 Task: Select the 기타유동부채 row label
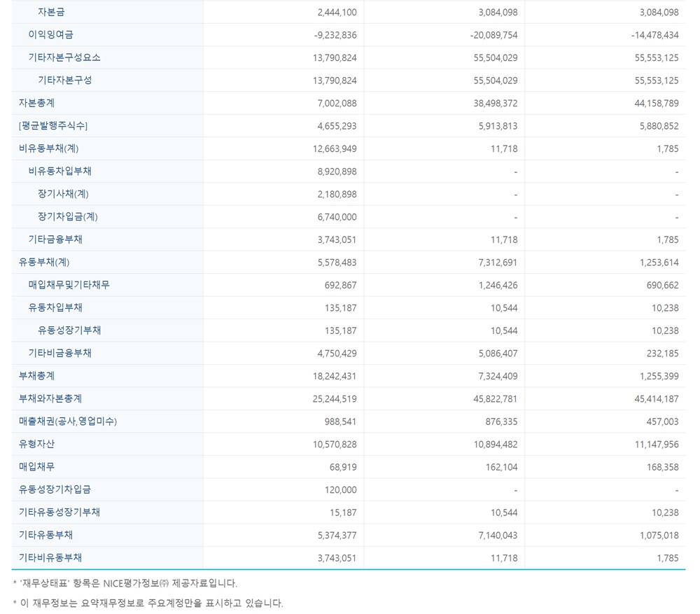point(46,535)
